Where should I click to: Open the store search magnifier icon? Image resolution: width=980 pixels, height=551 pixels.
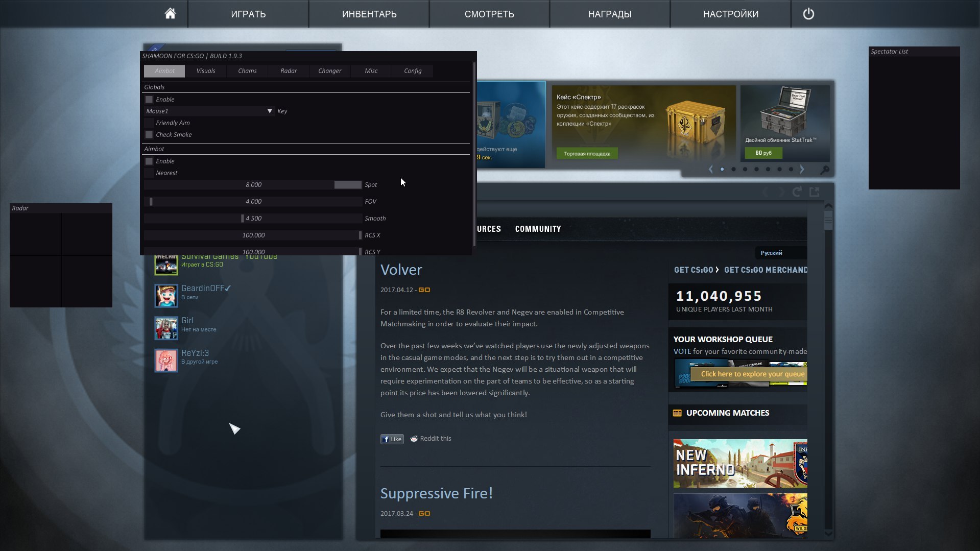(824, 170)
